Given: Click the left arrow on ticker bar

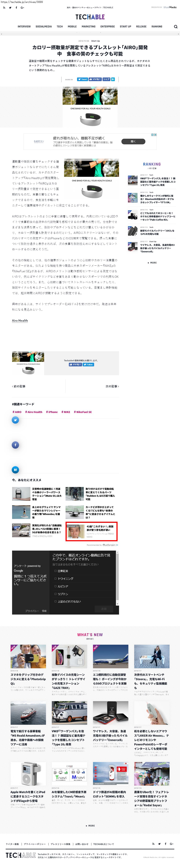Looking at the screenshot, I should (2, 34).
